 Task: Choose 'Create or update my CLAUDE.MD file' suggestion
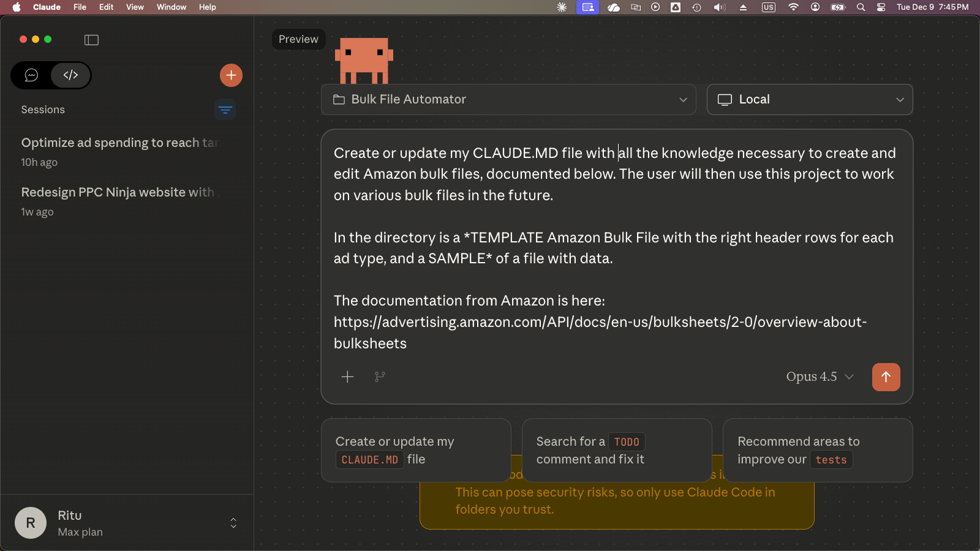416,450
